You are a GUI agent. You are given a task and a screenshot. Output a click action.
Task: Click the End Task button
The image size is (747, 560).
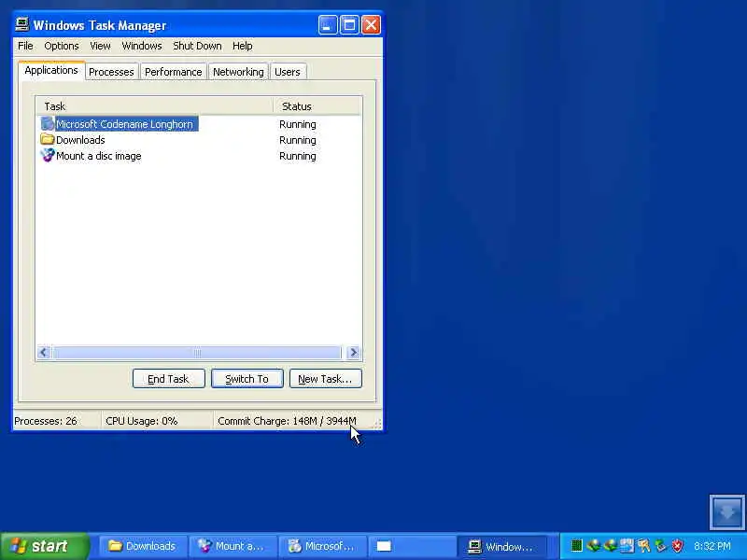coord(169,379)
